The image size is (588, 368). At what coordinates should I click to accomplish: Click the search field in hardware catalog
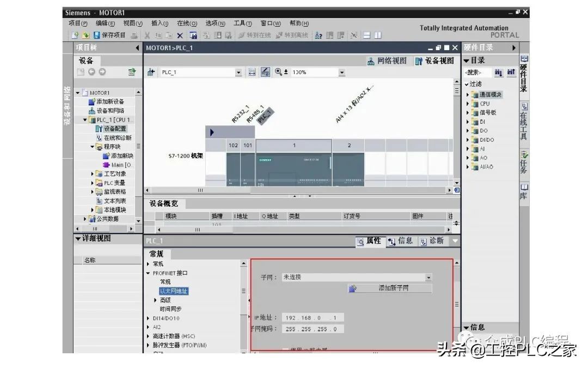click(477, 72)
